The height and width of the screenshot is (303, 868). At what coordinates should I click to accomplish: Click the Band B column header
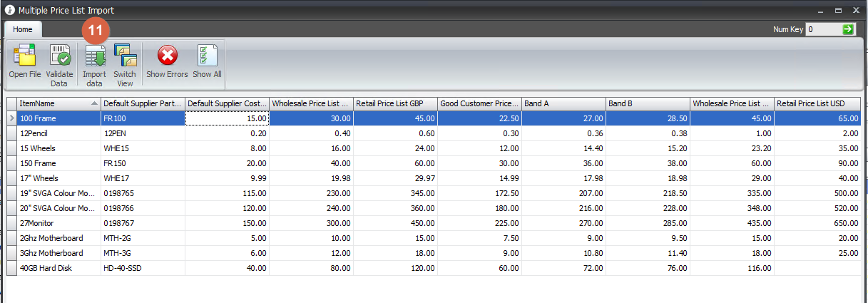648,103
